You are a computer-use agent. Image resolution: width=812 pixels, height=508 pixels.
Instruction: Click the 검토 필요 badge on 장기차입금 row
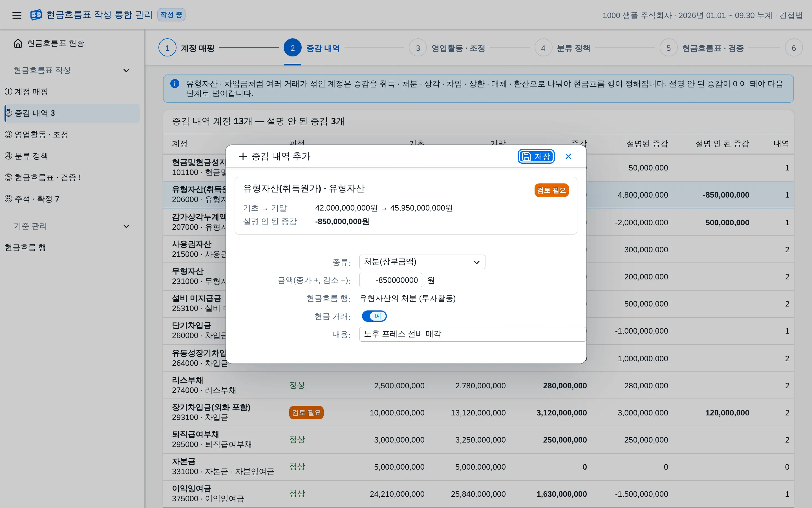coord(306,413)
